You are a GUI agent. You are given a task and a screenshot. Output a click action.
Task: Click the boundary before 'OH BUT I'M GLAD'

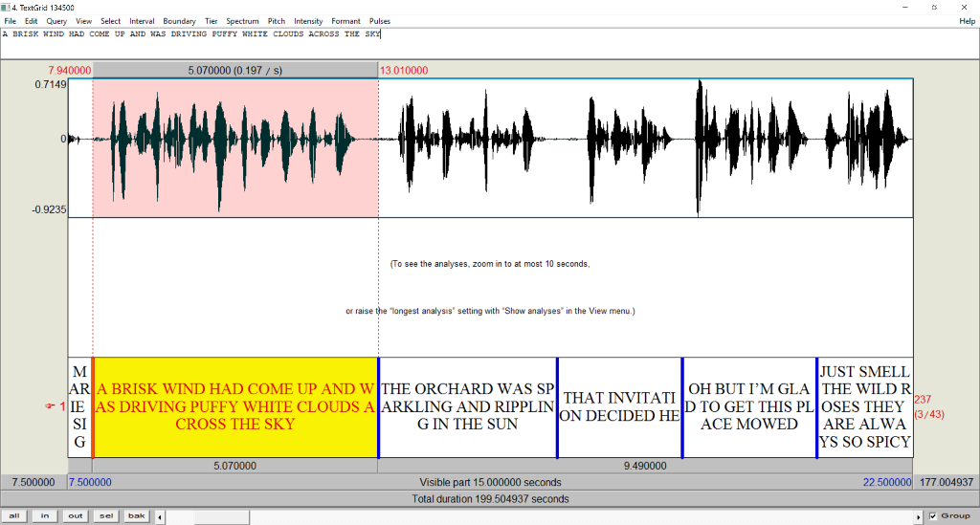pyautogui.click(x=682, y=407)
